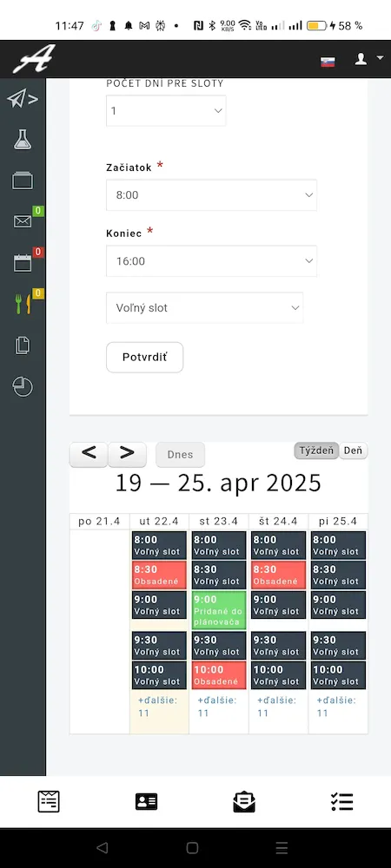Open the Slovak flag language selector
Image resolution: width=391 pixels, height=868 pixels.
(x=328, y=62)
